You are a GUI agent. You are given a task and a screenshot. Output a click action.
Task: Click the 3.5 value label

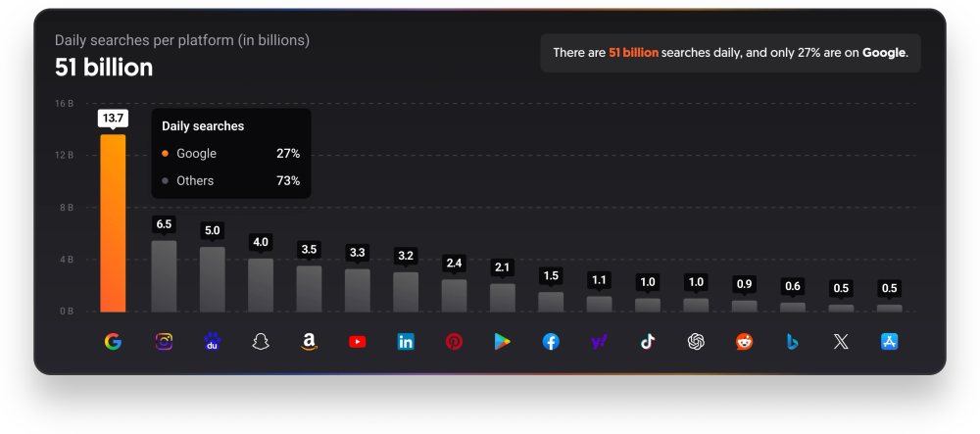click(309, 249)
